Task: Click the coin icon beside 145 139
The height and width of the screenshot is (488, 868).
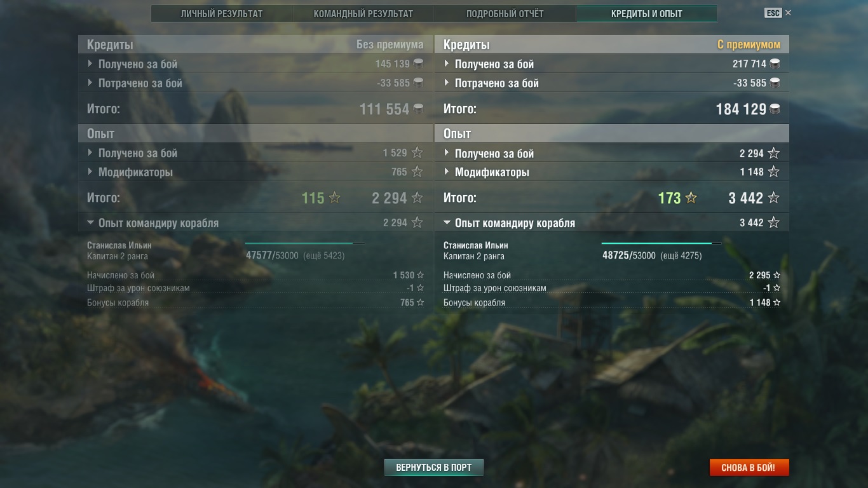Action: [418, 64]
